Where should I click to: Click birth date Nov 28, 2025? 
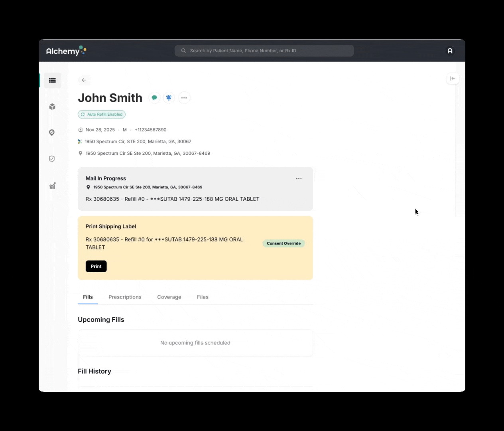click(100, 130)
